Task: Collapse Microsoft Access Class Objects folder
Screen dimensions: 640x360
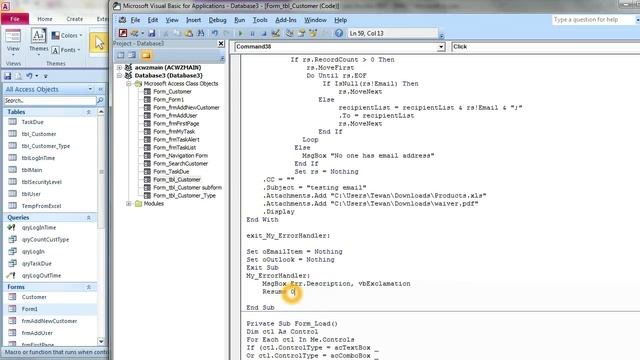Action: click(129, 84)
